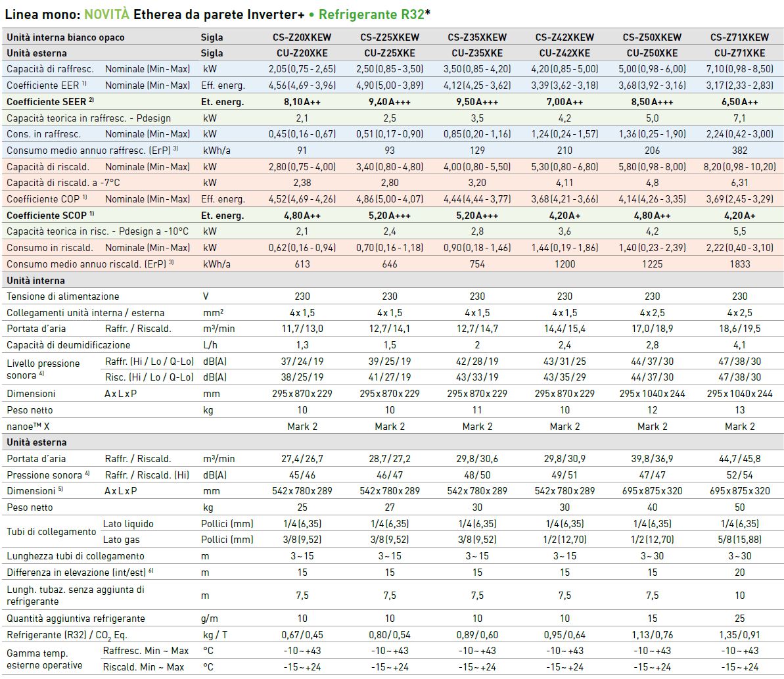Click heating capacity 5,80(0,98 - 8,00)
784x679 pixels.
pos(652,167)
